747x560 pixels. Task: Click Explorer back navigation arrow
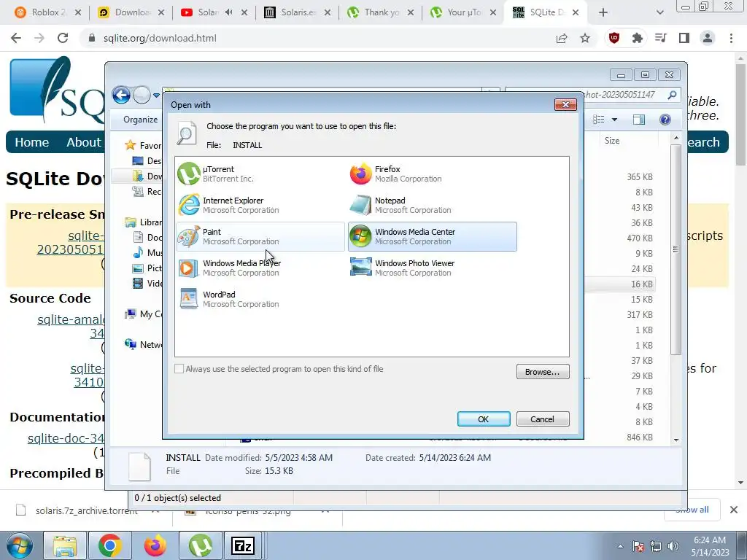click(x=122, y=96)
